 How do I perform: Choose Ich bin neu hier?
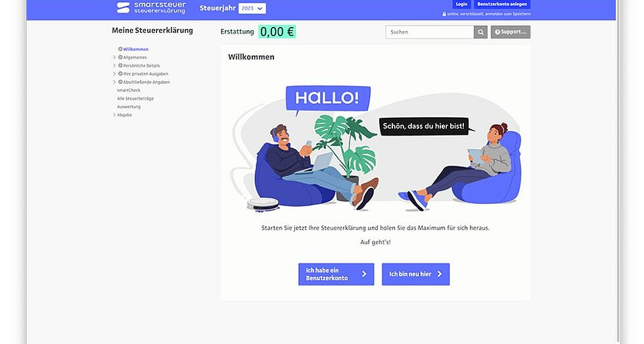point(415,274)
